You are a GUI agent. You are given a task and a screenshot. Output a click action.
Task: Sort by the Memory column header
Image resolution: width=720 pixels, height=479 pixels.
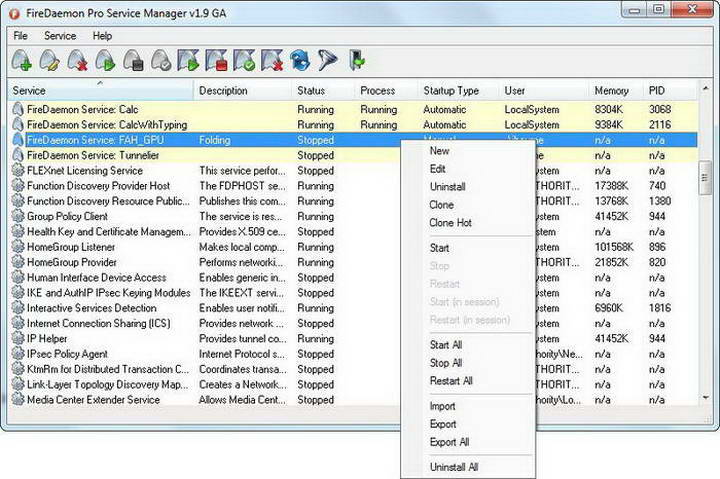pos(617,90)
